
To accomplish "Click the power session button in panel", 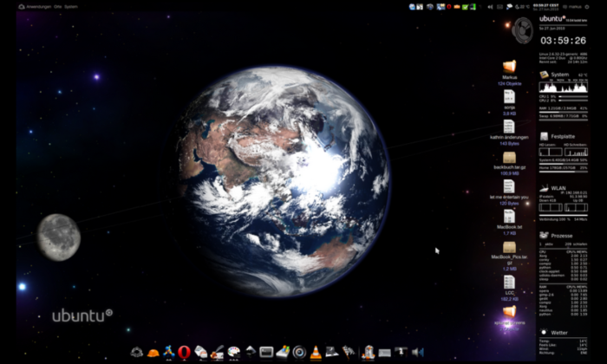I will tap(587, 7).
